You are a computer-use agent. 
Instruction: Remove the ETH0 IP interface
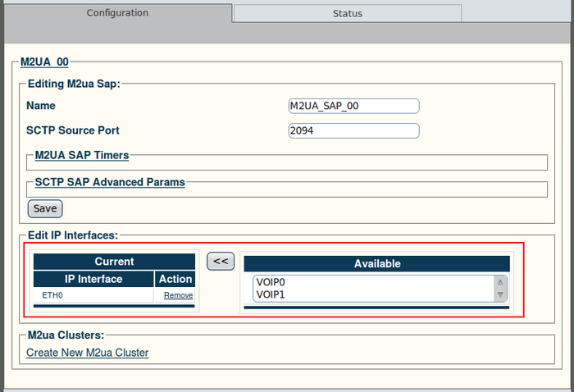tap(178, 295)
